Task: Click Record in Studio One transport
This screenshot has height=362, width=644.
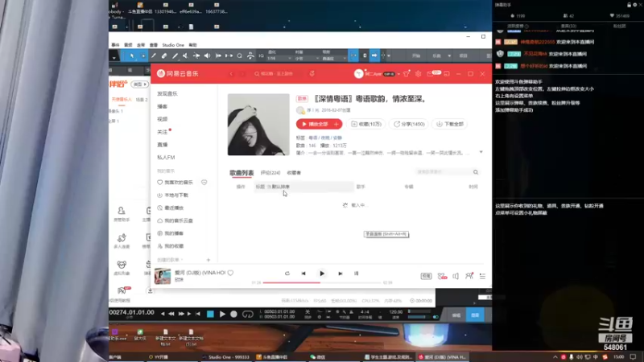Action: 233,315
